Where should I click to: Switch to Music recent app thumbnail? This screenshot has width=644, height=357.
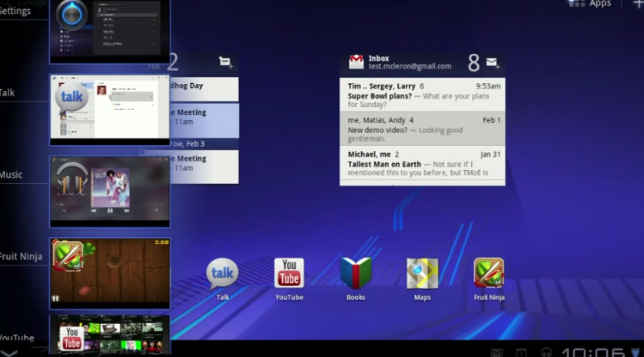[110, 192]
